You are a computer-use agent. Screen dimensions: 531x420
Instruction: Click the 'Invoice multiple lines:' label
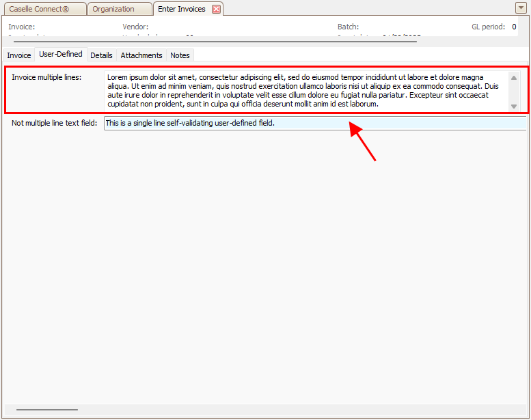46,77
